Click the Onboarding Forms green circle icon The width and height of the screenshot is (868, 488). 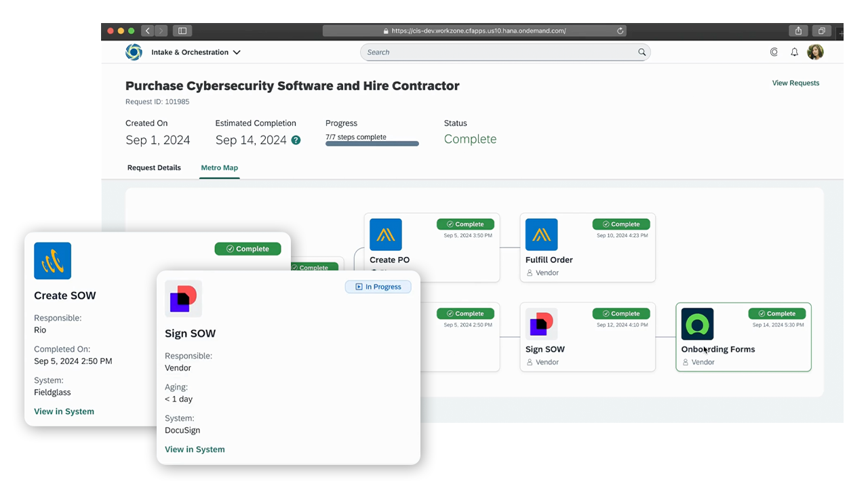697,324
